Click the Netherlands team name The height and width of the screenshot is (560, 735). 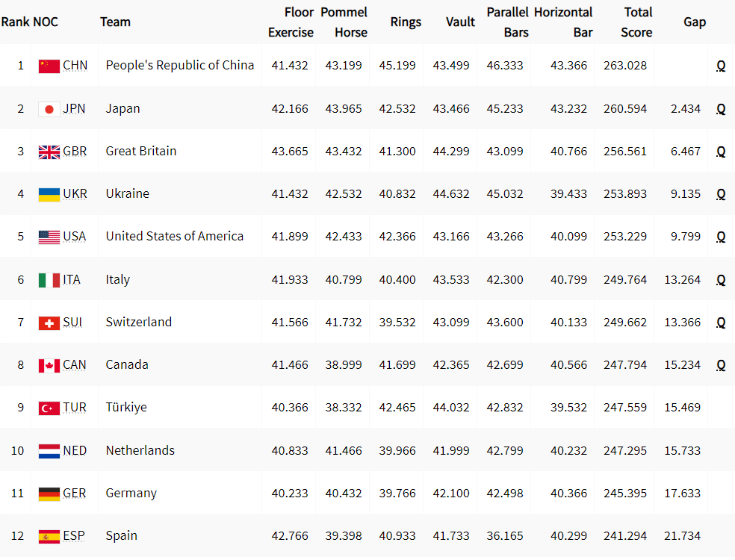(x=140, y=450)
